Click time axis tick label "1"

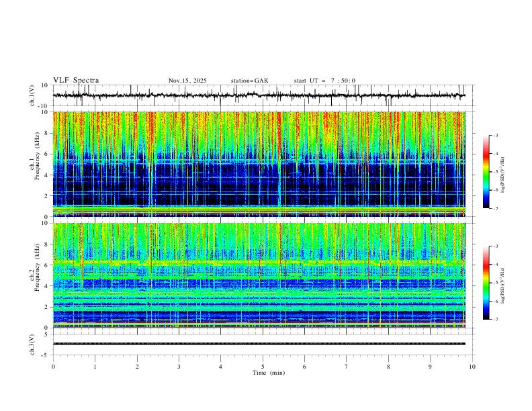coord(95,367)
